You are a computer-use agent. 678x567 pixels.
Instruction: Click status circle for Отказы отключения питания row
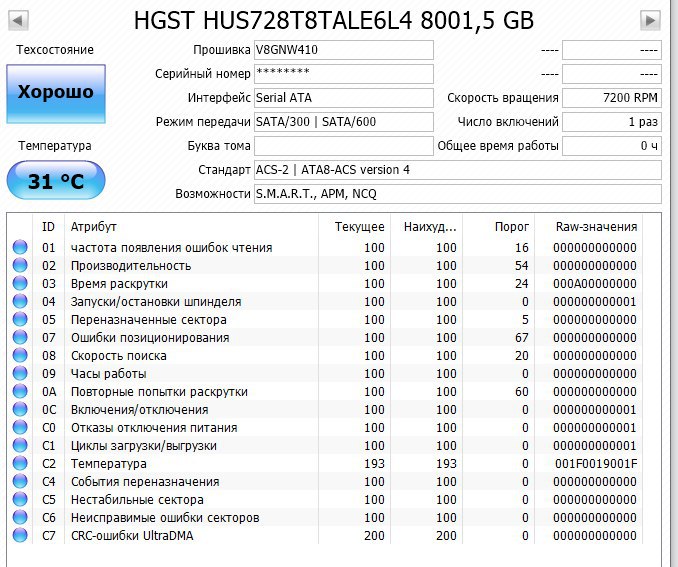20,427
